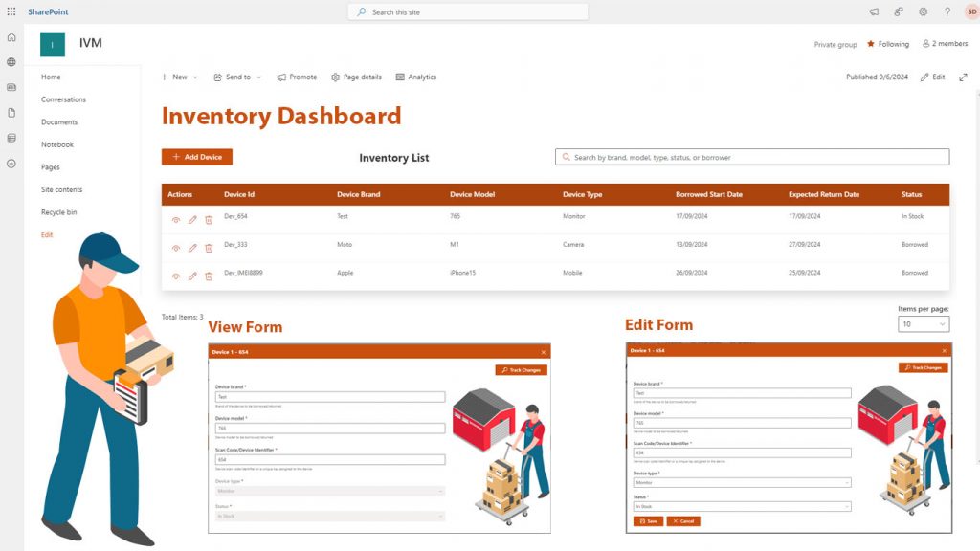Screen dimensions: 980x551
Task: Expand the Send to dropdown
Action: (239, 77)
